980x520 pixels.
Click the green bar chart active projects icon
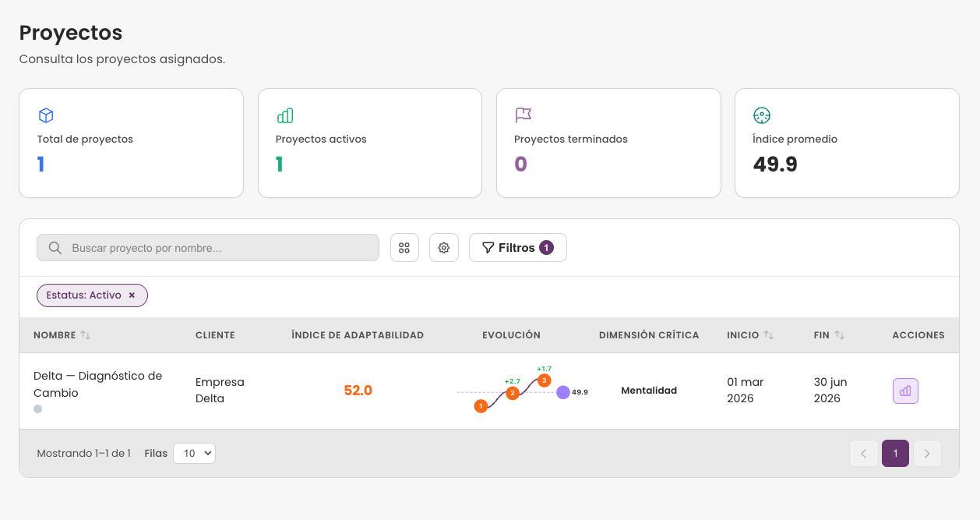click(284, 115)
